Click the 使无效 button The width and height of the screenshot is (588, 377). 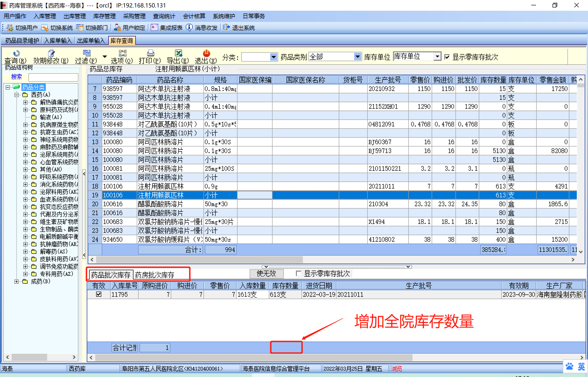pyautogui.click(x=266, y=273)
